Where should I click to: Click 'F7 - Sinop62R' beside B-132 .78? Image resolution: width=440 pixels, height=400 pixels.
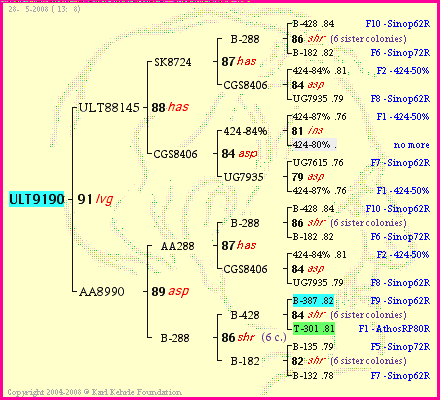[400, 376]
